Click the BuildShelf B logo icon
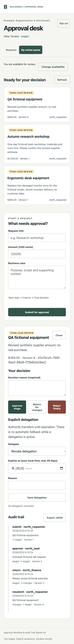 click(6, 7)
